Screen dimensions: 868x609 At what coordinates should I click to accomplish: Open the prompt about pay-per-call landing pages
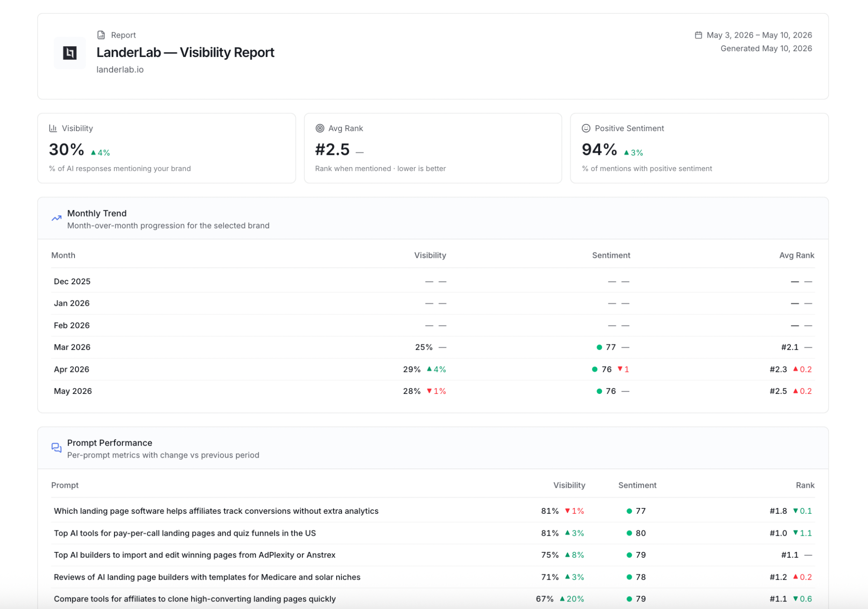[x=185, y=533]
